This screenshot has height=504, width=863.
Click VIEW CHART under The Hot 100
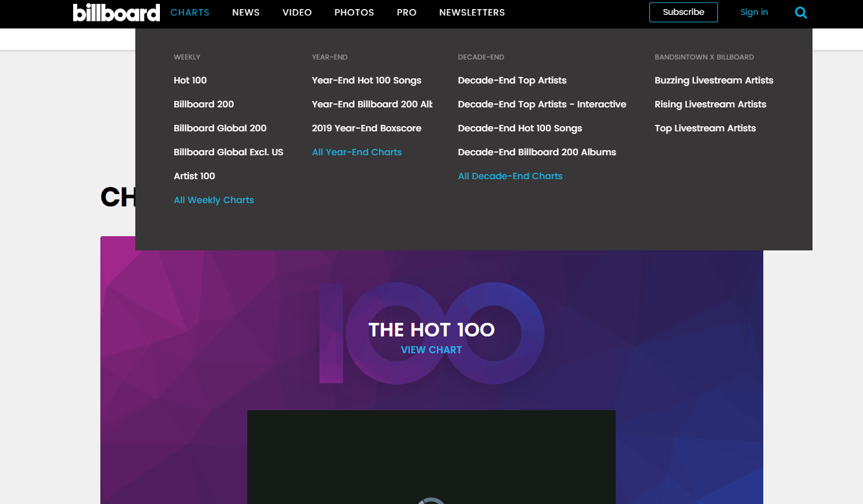point(431,350)
